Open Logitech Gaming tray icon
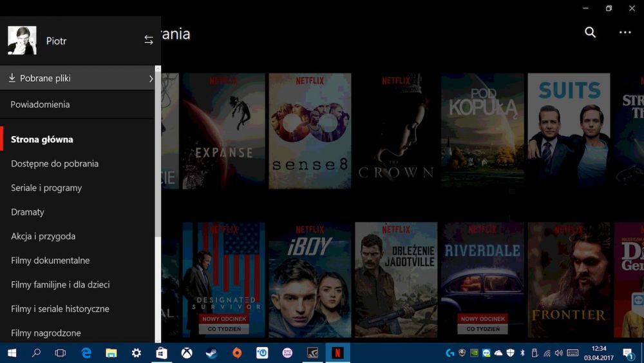This screenshot has width=644, height=363. tap(450, 353)
